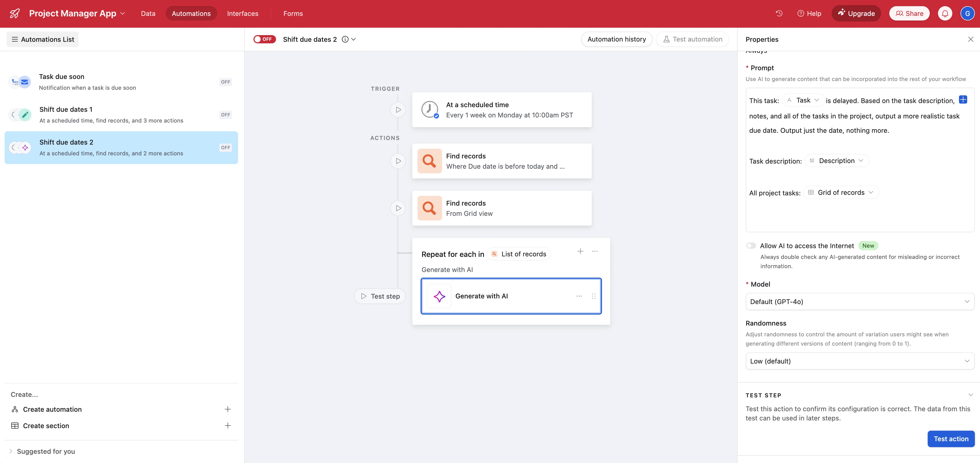
Task: Toggle the Task due soon OFF switch
Action: (225, 82)
